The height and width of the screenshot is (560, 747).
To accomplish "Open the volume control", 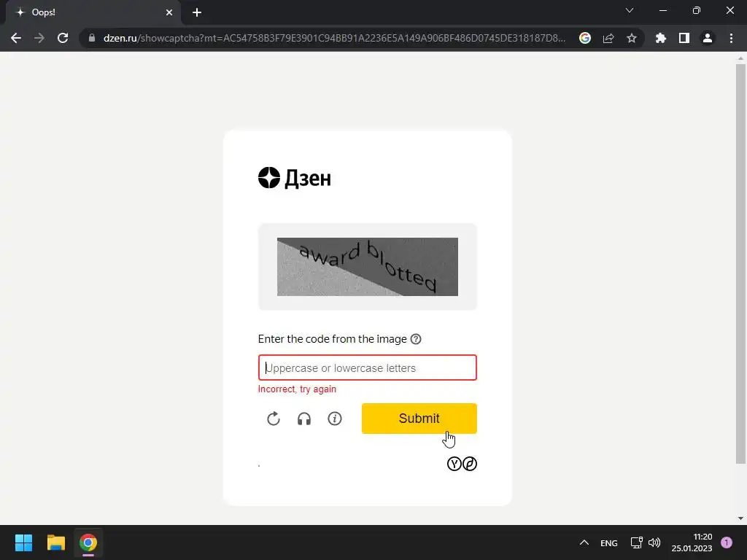I will pyautogui.click(x=654, y=542).
